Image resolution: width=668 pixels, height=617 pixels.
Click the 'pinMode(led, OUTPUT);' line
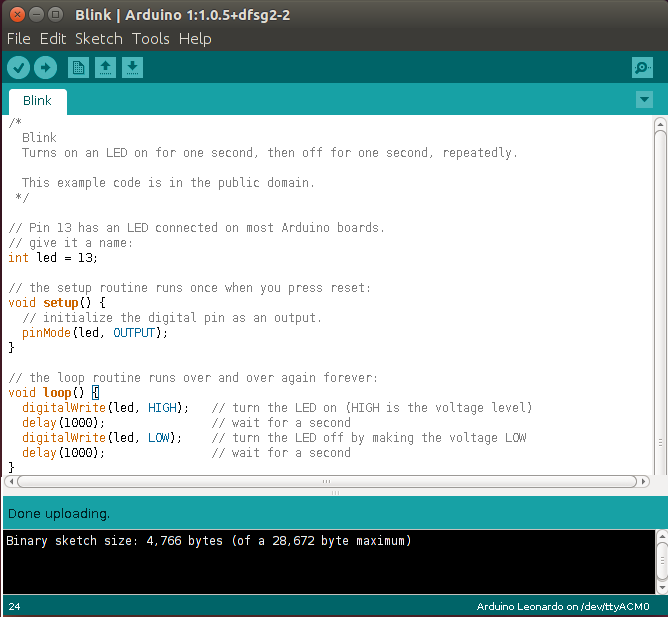click(95, 333)
